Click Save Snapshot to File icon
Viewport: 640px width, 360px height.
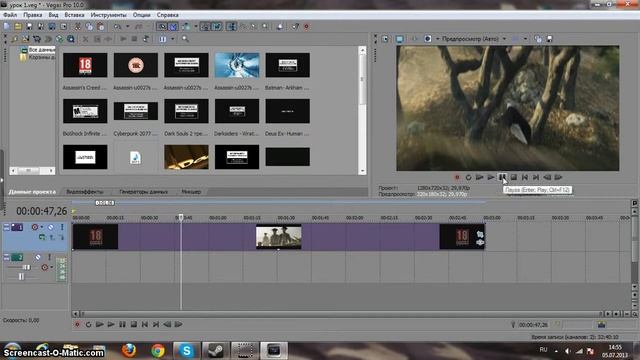pyautogui.click(x=549, y=39)
